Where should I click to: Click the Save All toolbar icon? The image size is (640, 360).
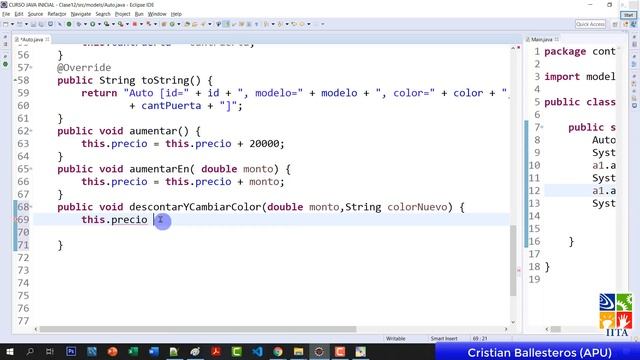41,24
